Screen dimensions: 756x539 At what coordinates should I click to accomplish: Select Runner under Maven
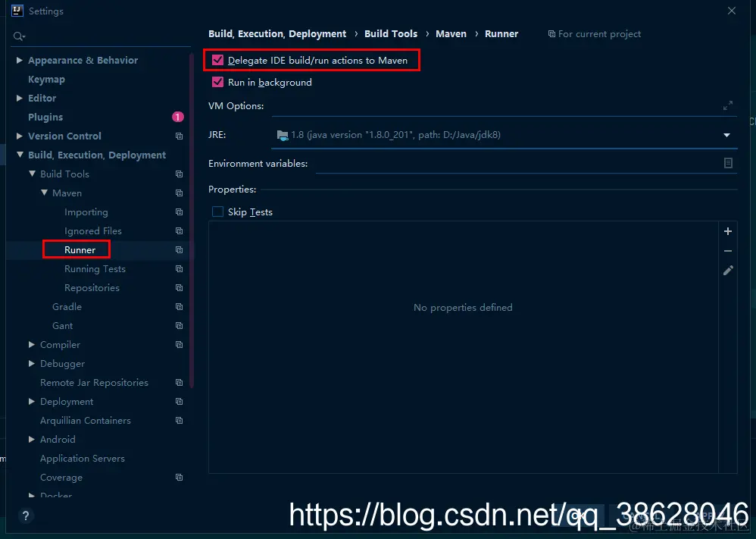coord(80,249)
